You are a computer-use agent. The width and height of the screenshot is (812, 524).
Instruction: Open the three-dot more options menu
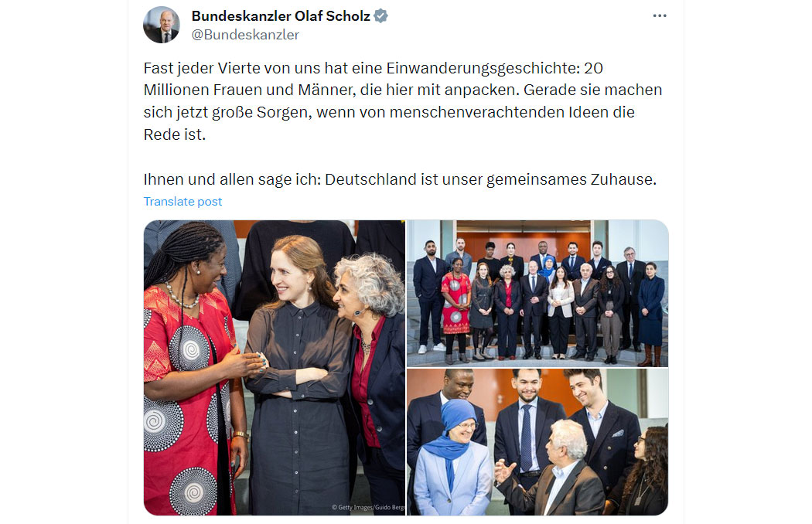(x=659, y=15)
